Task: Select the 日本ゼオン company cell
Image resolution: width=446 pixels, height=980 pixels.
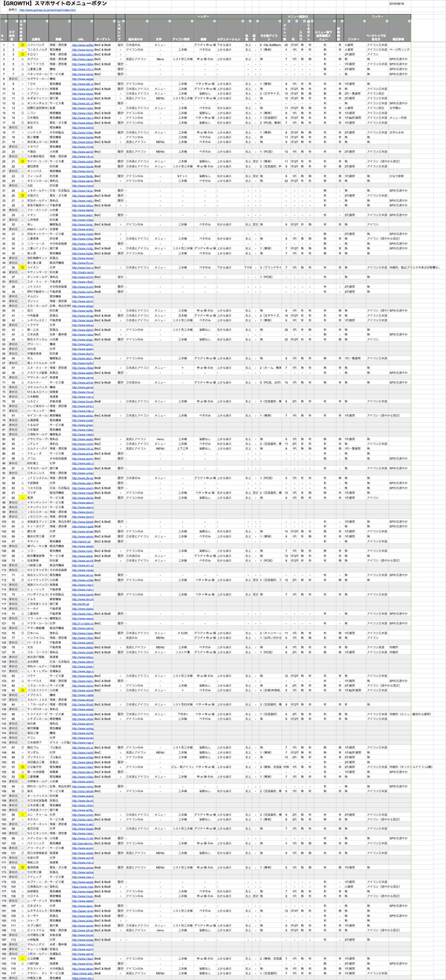Action: click(37, 906)
